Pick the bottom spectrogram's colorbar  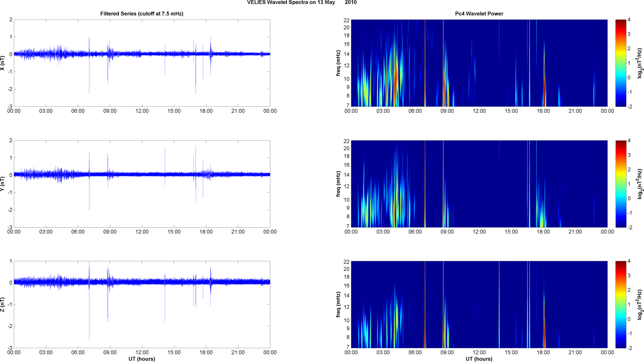click(x=621, y=305)
